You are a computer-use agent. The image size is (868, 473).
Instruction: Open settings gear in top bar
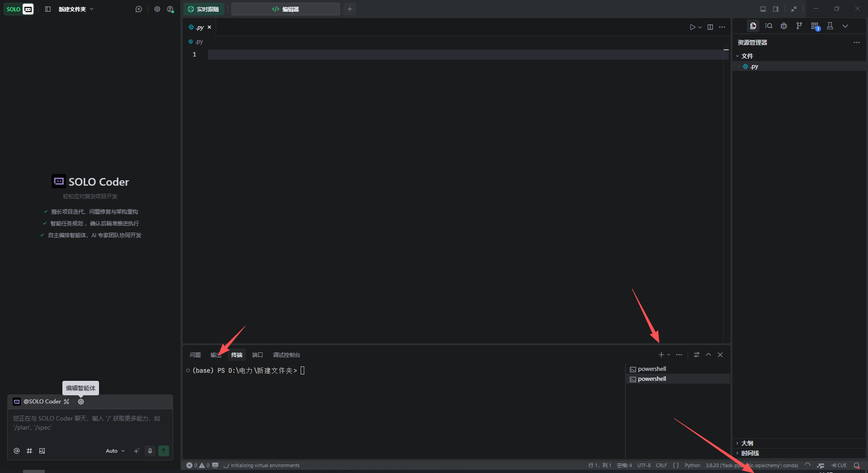click(157, 9)
